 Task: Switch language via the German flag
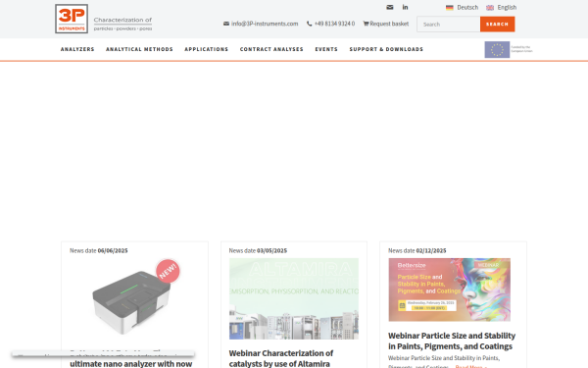(450, 8)
